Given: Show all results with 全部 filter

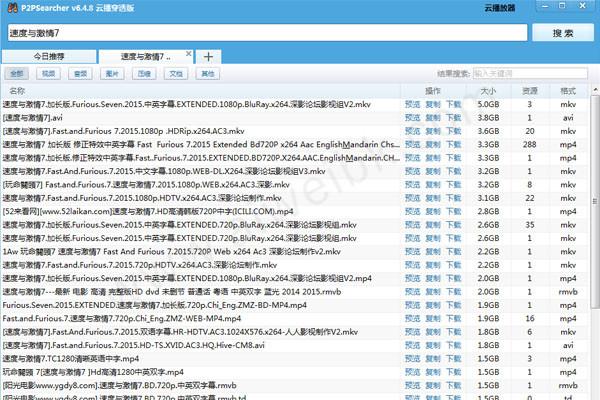Looking at the screenshot, I should coord(16,73).
